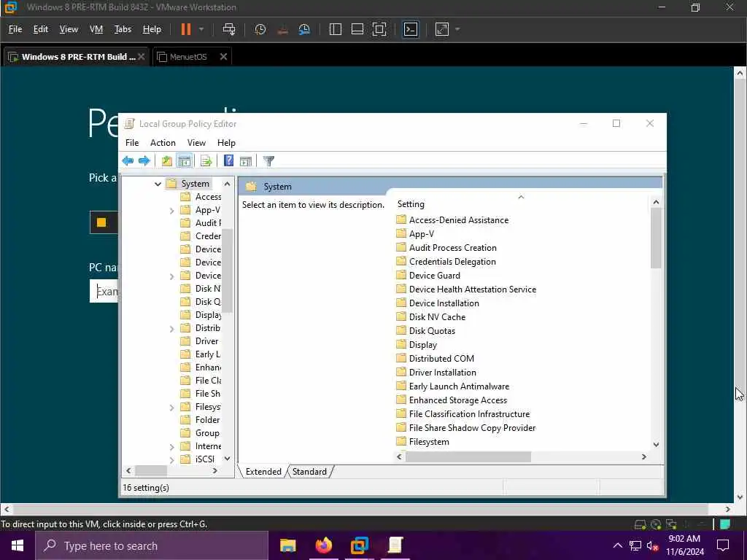Viewport: 747px width, 560px height.
Task: Open Help with the question mark icon
Action: pyautogui.click(x=228, y=161)
